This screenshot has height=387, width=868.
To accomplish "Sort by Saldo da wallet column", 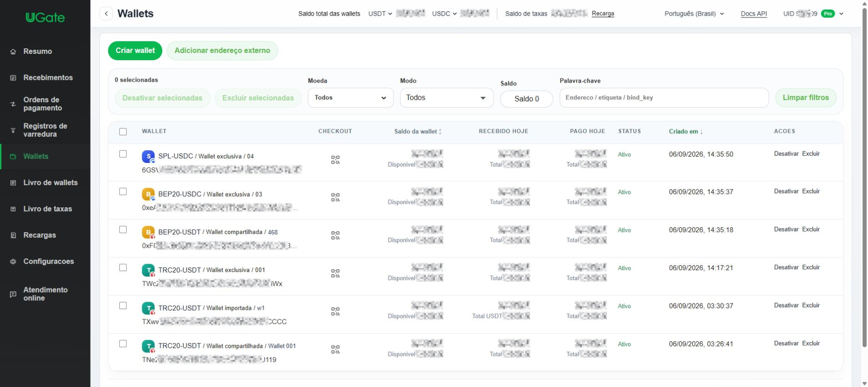I will (418, 131).
